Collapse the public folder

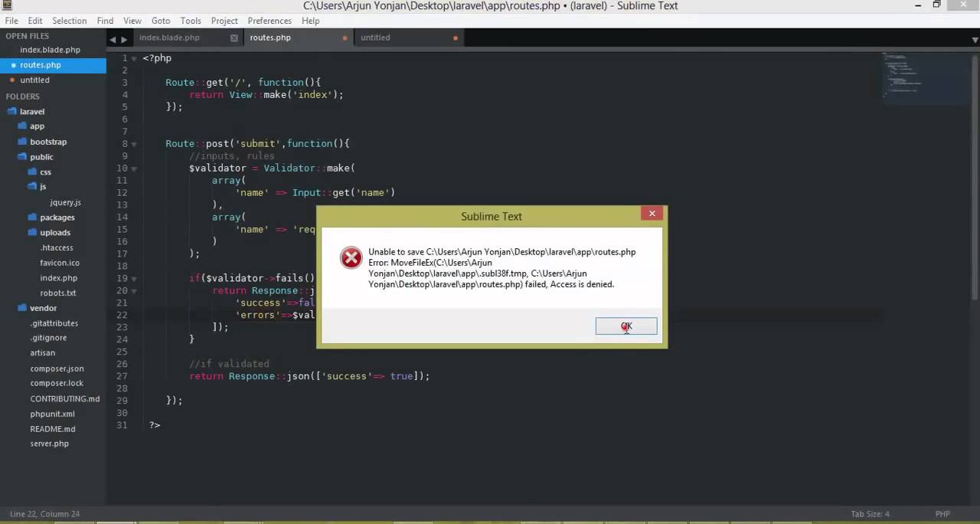click(41, 157)
